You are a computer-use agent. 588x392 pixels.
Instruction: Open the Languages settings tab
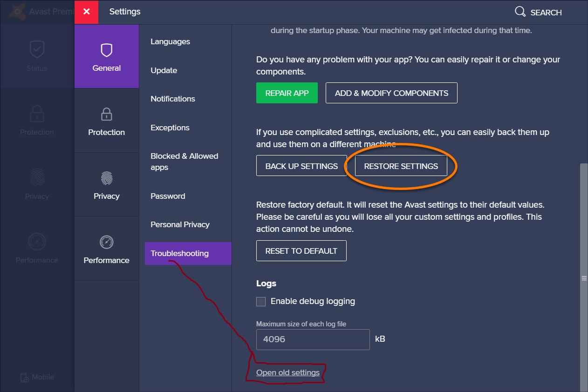[170, 42]
